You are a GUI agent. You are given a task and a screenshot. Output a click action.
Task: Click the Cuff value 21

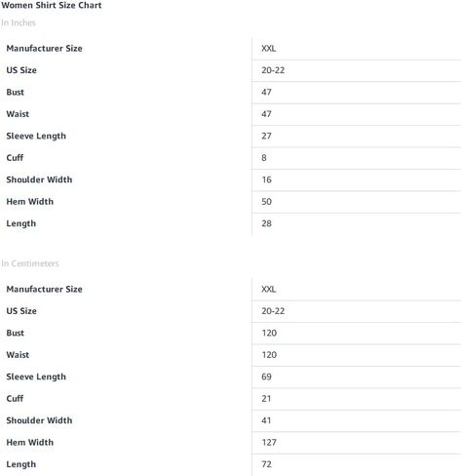point(266,399)
